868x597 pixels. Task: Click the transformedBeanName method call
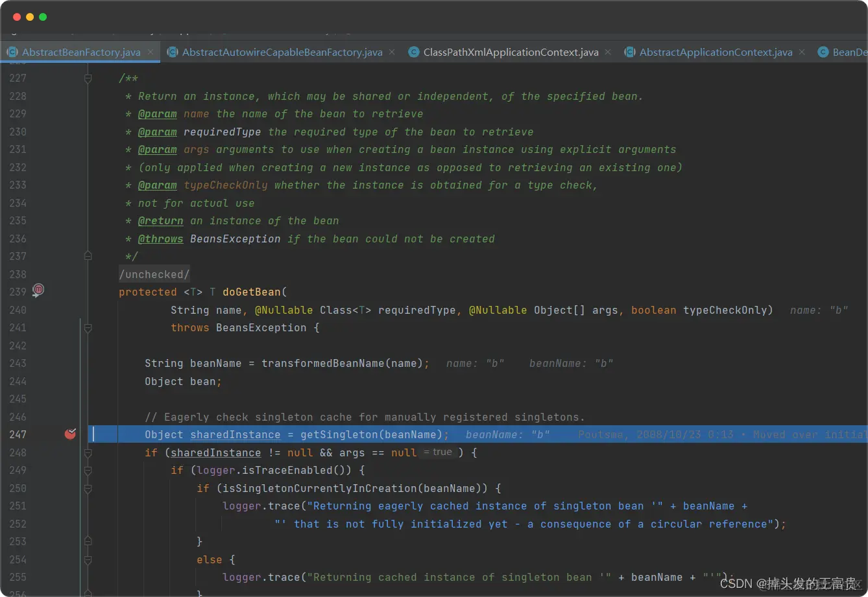coord(323,364)
